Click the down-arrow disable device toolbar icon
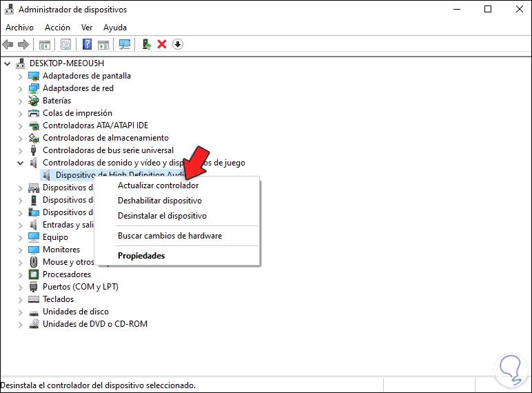This screenshot has width=532, height=393. pos(177,44)
